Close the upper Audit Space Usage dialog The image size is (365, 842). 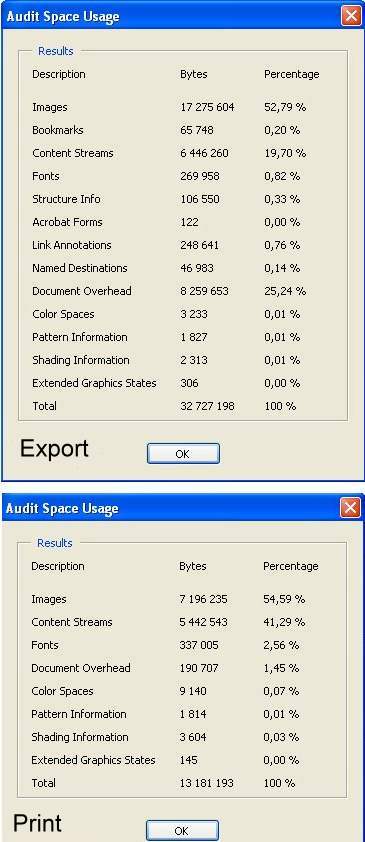coord(351,16)
